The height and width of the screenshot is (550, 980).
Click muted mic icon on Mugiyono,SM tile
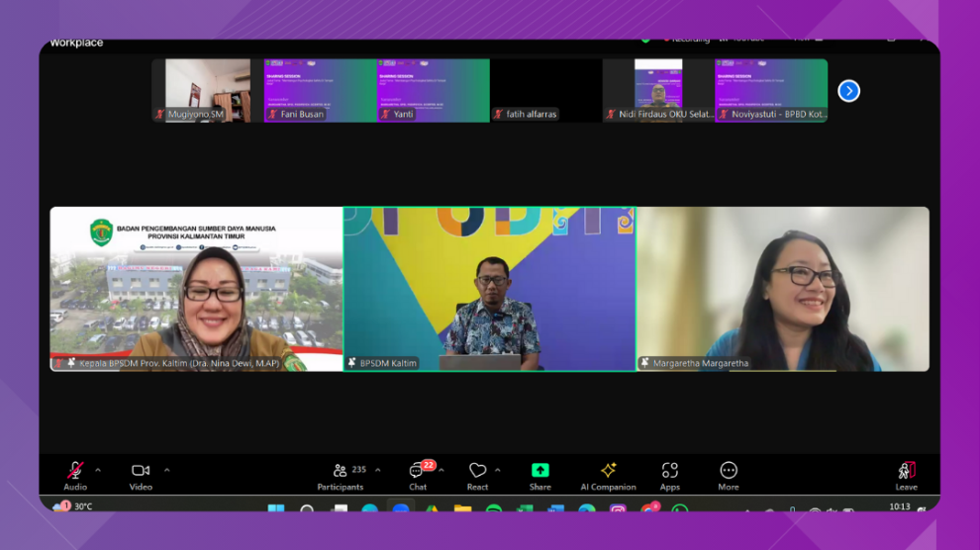point(160,114)
